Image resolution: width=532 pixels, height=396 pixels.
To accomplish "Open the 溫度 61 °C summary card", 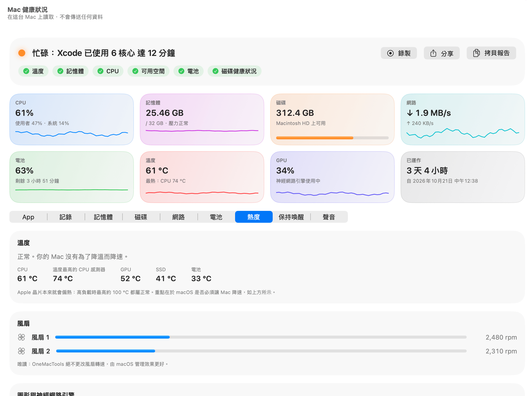I will [202, 177].
